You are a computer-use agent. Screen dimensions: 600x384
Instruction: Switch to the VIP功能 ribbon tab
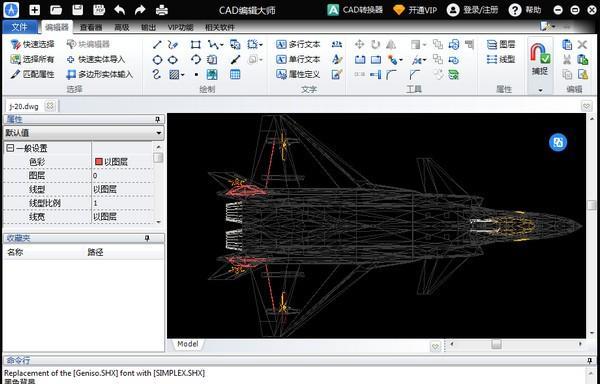(x=180, y=28)
